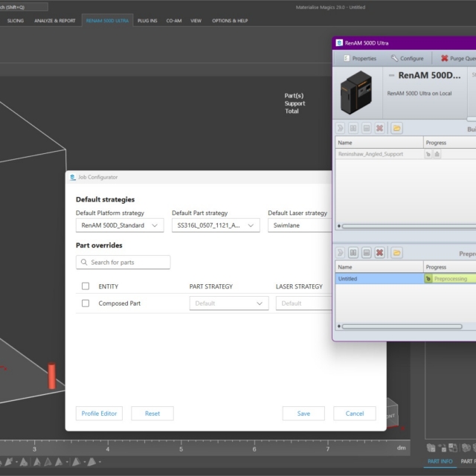Screen dimensions: 476x476
Task: Click the Composed Part entity label
Action: click(x=119, y=303)
